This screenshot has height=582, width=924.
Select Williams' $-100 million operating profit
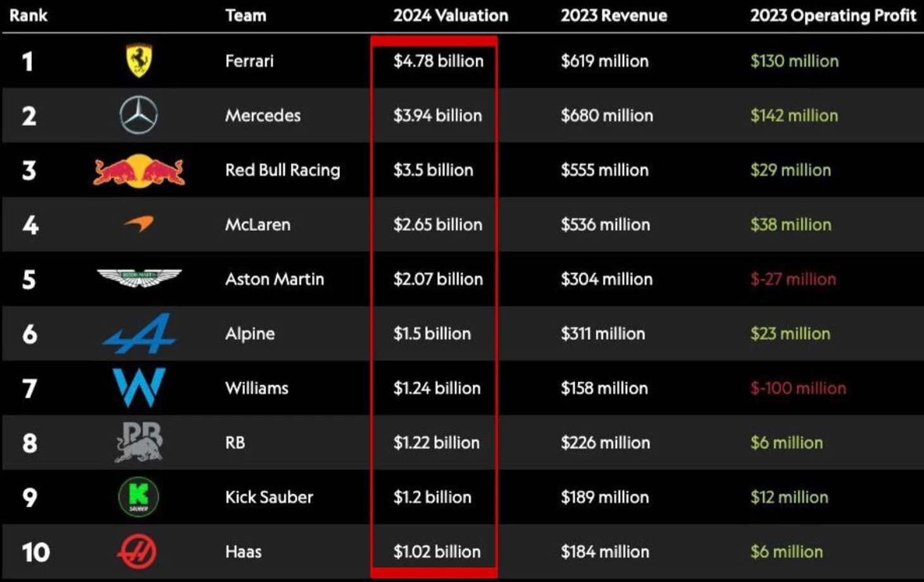pyautogui.click(x=798, y=388)
